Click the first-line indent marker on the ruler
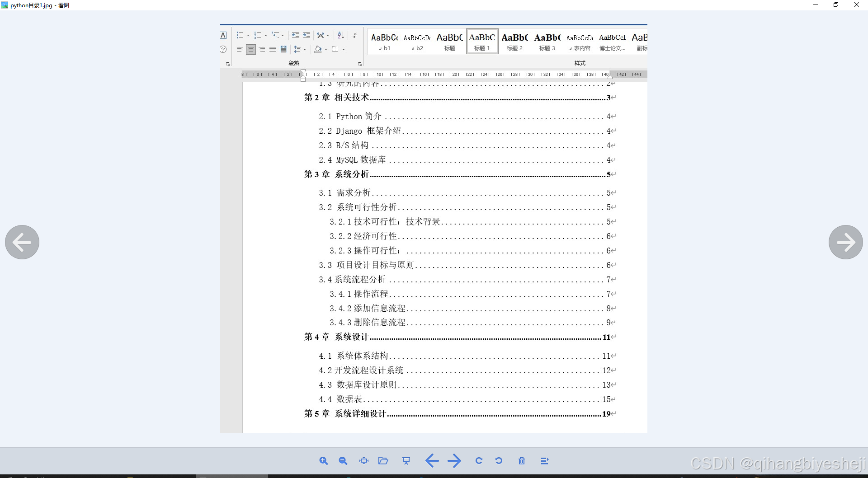 click(x=303, y=71)
